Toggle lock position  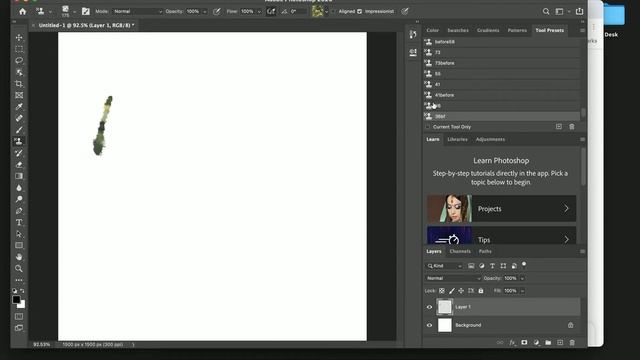461,291
